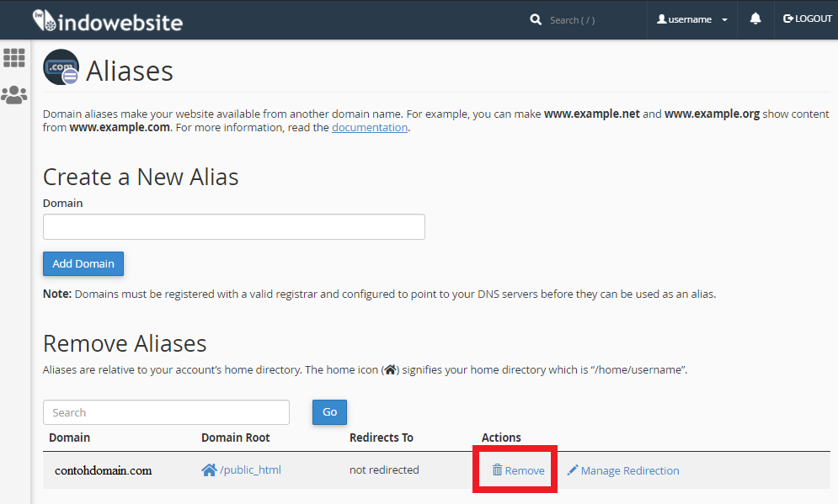The image size is (838, 504).
Task: Expand the username account dropdown
Action: [x=691, y=19]
